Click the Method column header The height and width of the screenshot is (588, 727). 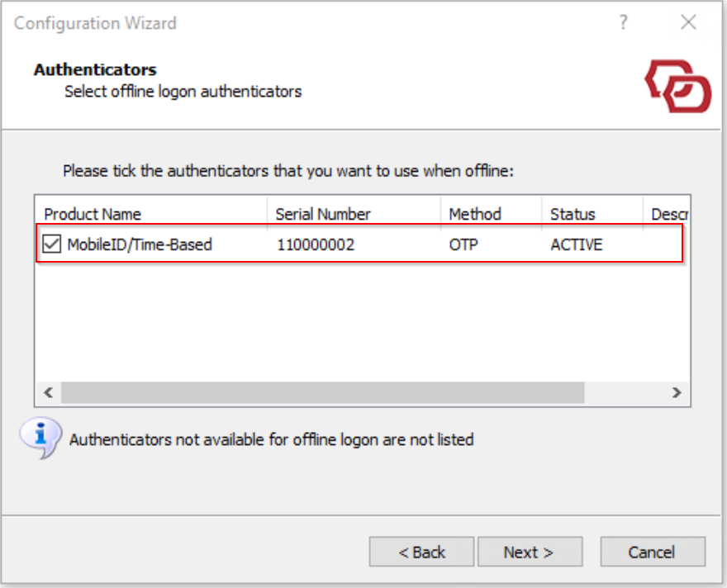coord(475,214)
